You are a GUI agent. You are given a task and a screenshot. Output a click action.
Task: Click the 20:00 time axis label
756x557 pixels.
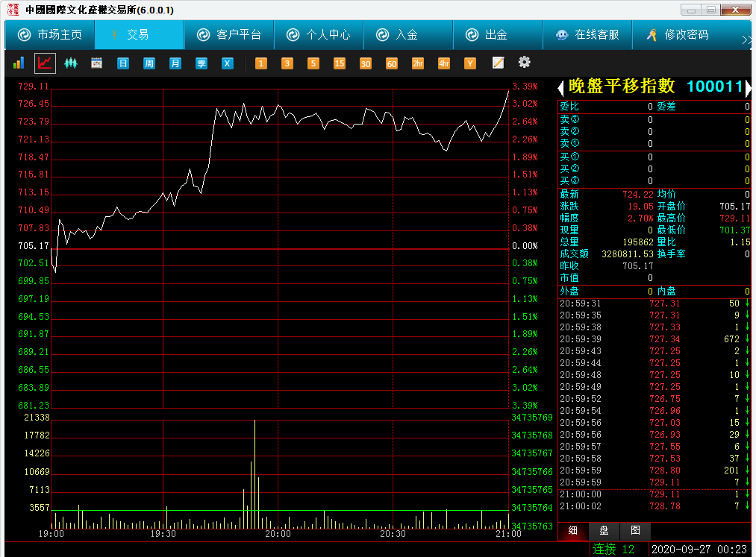tap(278, 534)
